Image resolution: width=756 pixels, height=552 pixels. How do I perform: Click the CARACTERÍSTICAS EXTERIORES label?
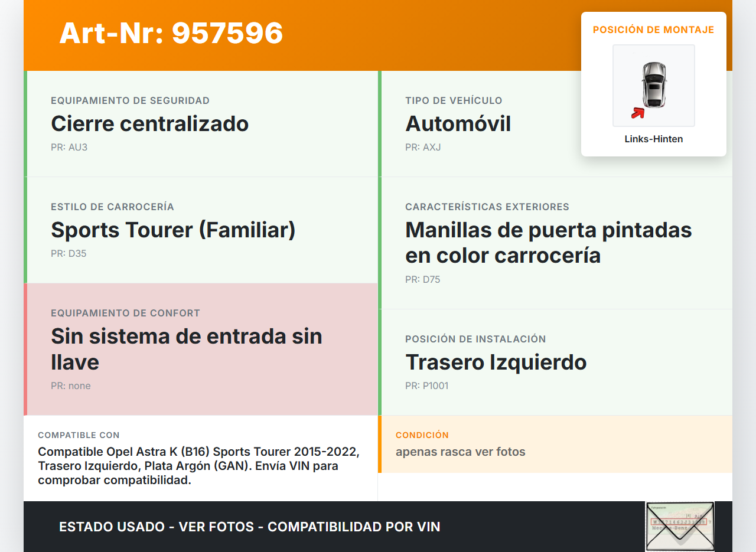[487, 207]
